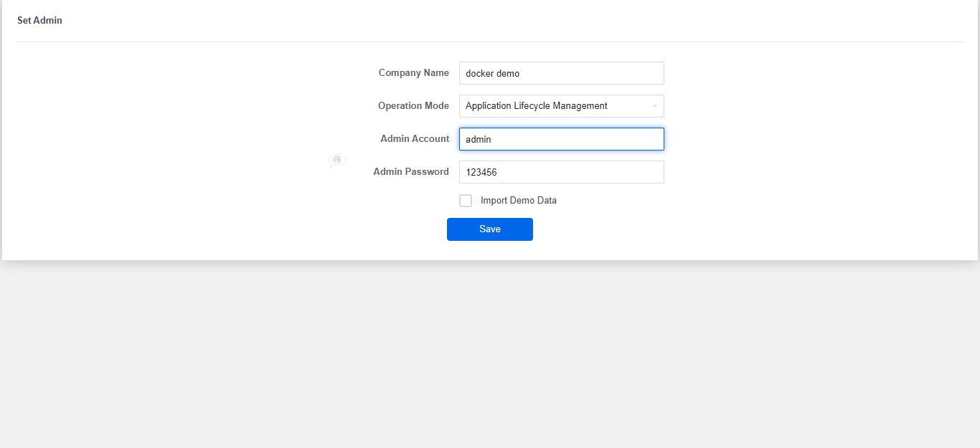Screen dimensions: 980x448
Task: Place cursor on the 'docker demo' text
Action: pos(492,73)
